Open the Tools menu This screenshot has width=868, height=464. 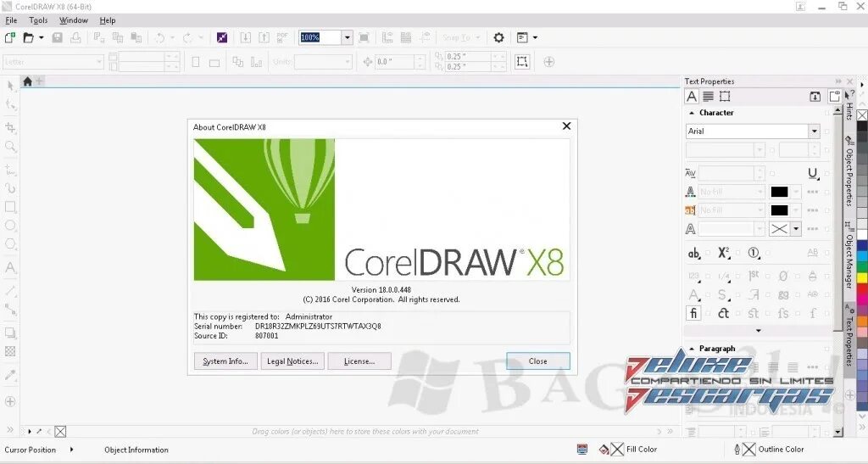click(x=38, y=20)
